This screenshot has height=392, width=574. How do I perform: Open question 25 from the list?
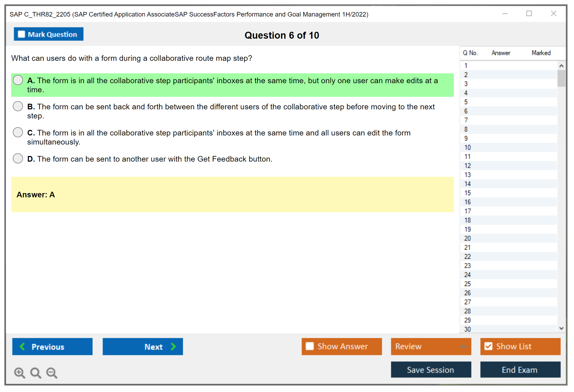point(467,284)
